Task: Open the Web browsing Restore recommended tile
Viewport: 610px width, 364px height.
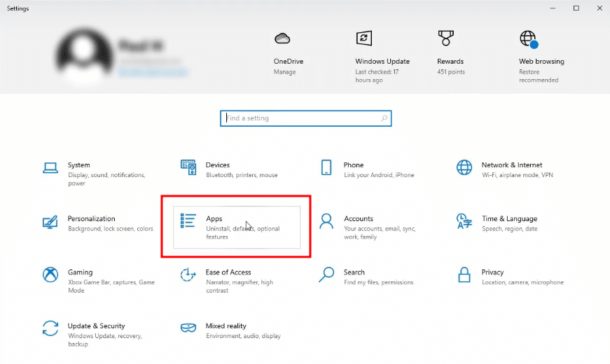Action: (540, 56)
